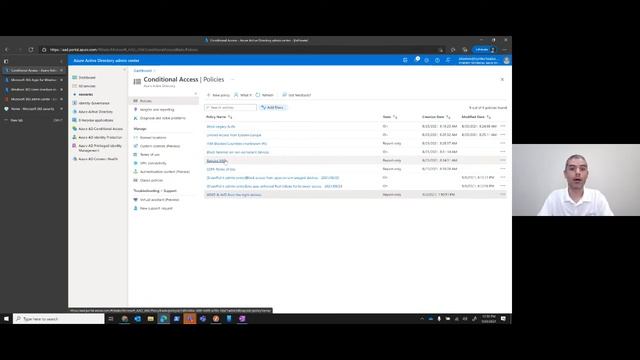Sort by Policy Name column
Screen dimensions: 640x360
[219, 117]
